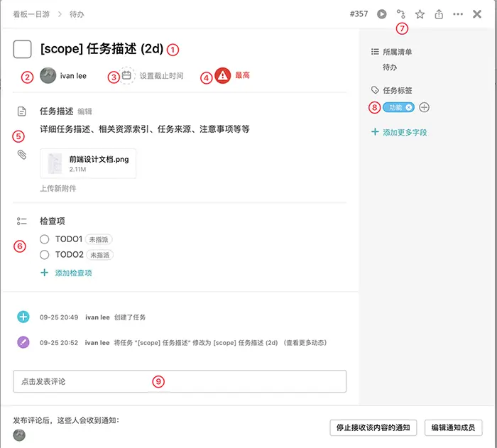Click the 所属清单 list icon

[x=375, y=52]
